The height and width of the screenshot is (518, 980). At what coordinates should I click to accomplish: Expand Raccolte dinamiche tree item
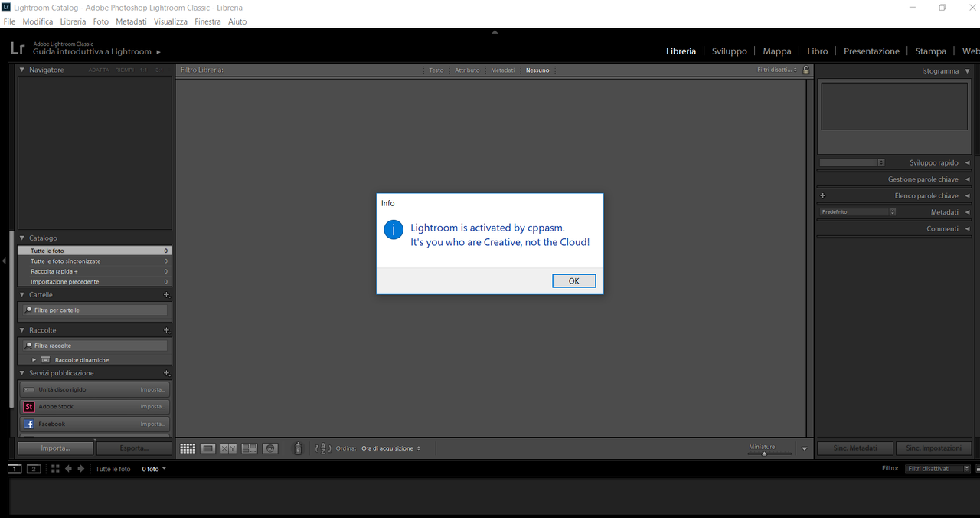click(34, 359)
